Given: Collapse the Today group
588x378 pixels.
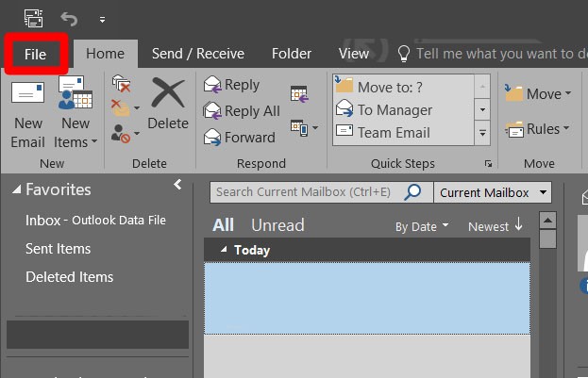Looking at the screenshot, I should [224, 249].
